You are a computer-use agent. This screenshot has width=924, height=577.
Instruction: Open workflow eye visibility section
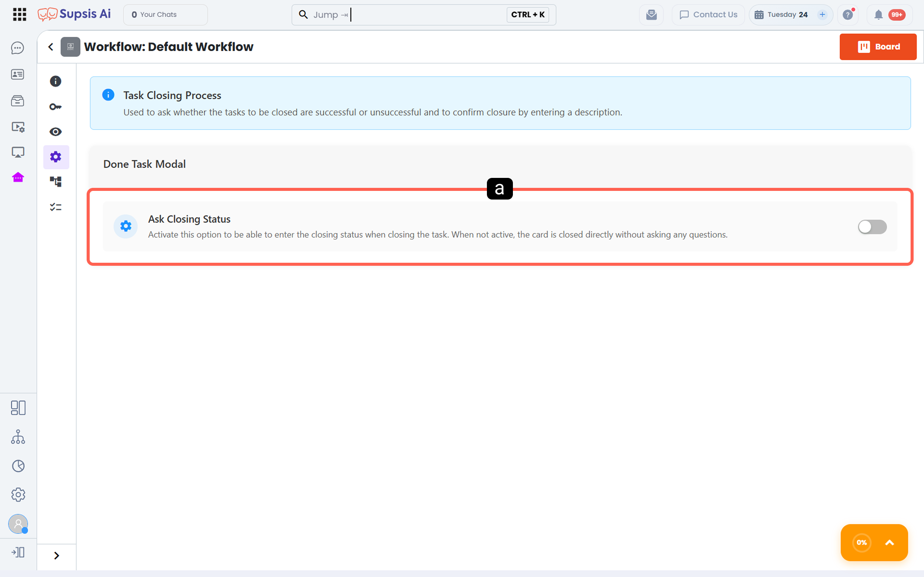point(55,132)
